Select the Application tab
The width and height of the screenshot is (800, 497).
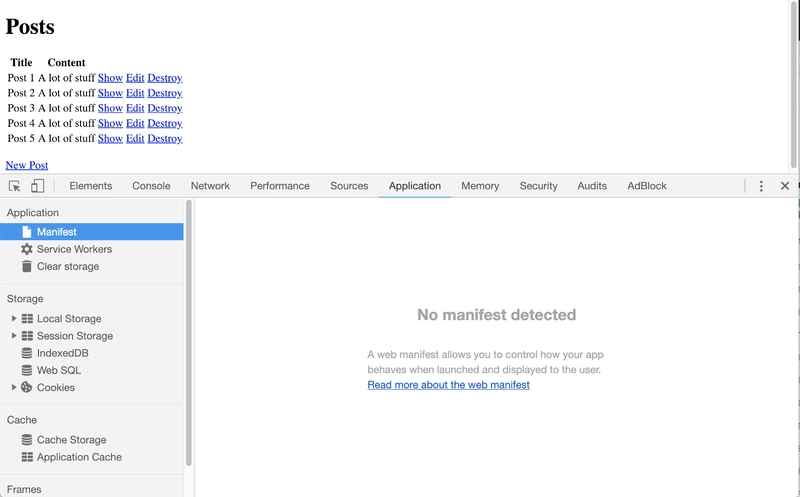415,186
